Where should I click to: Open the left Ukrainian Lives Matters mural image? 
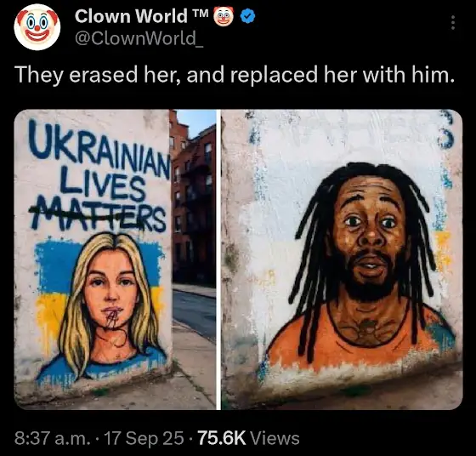coord(115,259)
